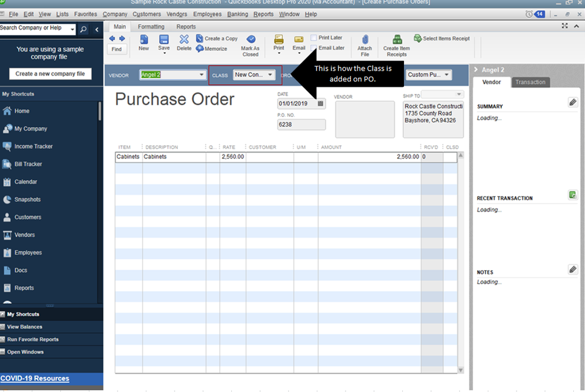Click Create Item Receipts
Viewport: 585px width, 392px height.
[396, 46]
